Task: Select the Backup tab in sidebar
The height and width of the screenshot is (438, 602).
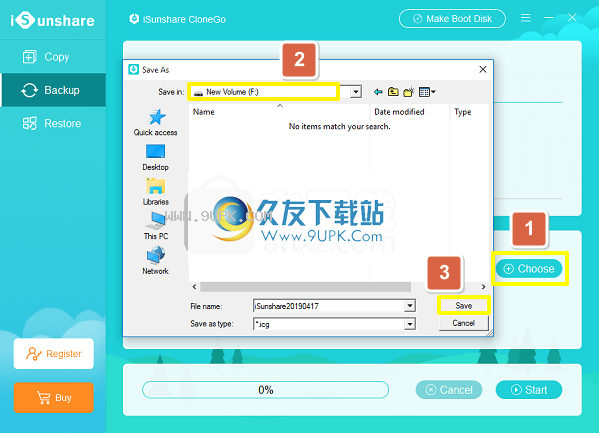Action: [53, 90]
